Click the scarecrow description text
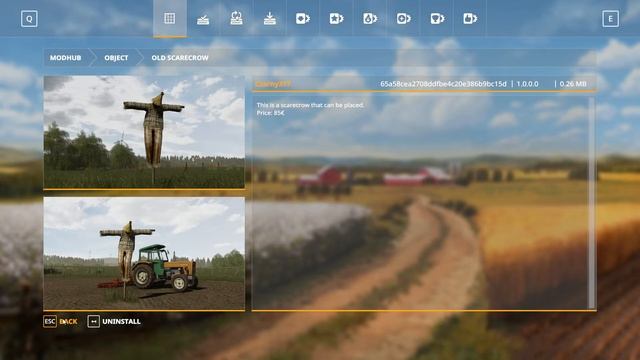 (x=310, y=105)
